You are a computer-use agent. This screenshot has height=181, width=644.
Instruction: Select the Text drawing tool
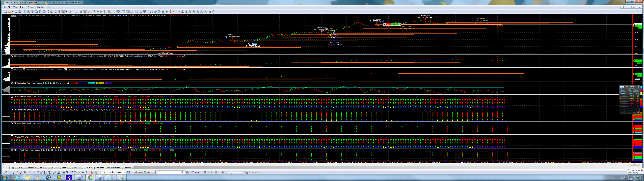(x=67, y=172)
